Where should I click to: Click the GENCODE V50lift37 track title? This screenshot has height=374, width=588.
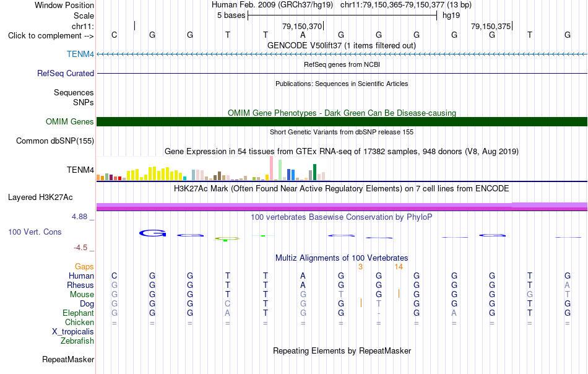(x=342, y=45)
